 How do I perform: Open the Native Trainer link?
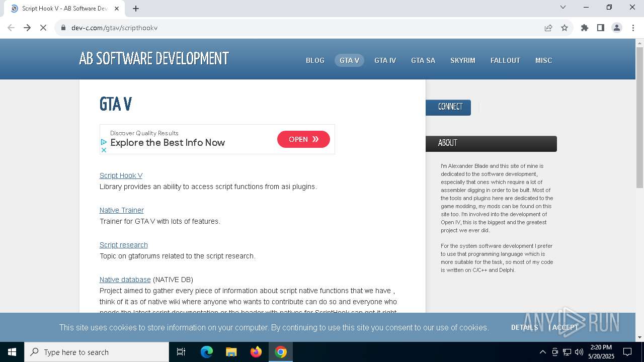[122, 210]
